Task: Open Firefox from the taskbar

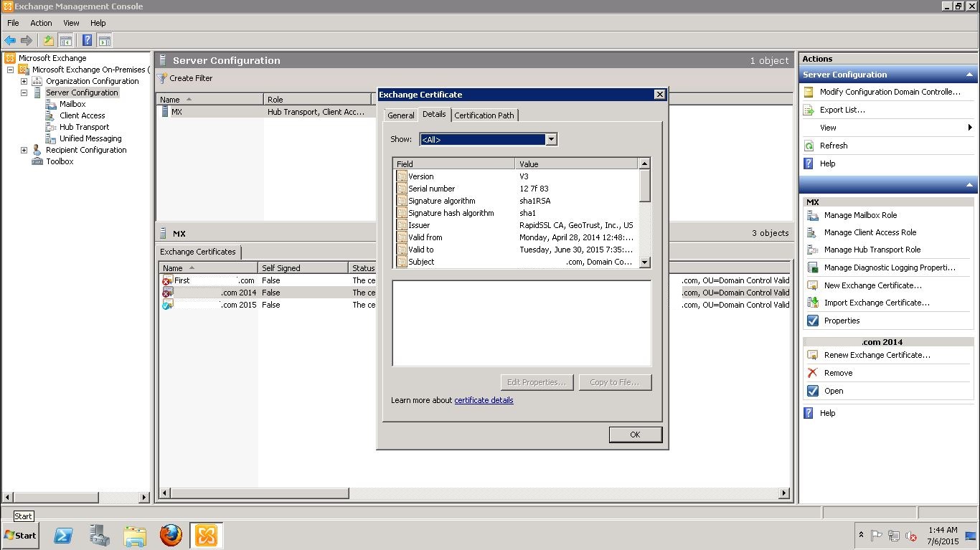Action: [171, 535]
